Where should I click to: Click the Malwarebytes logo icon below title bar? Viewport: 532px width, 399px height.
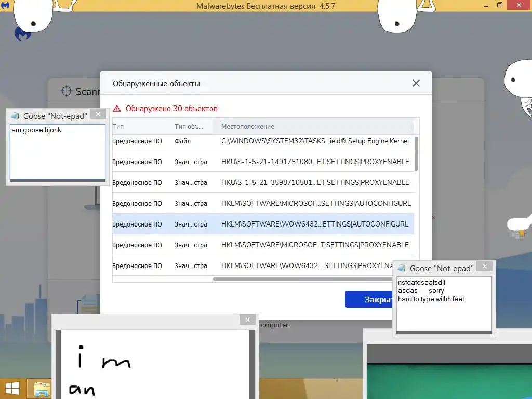22,34
